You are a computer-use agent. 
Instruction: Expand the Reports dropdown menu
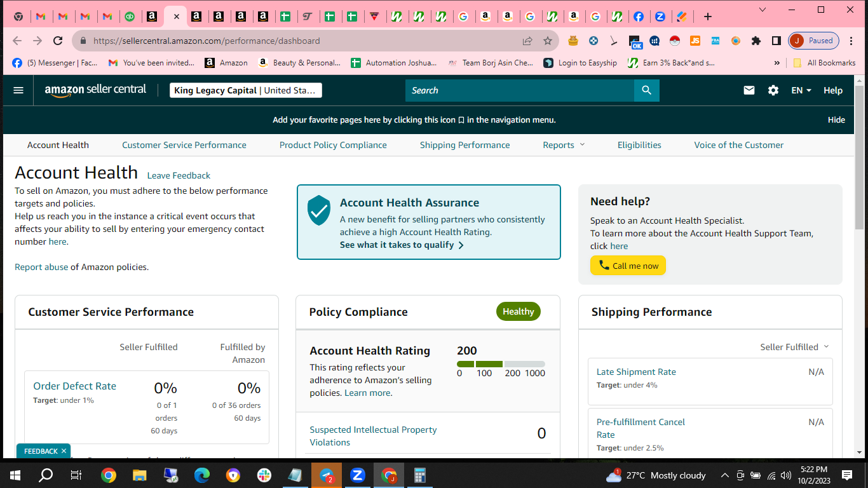coord(564,145)
